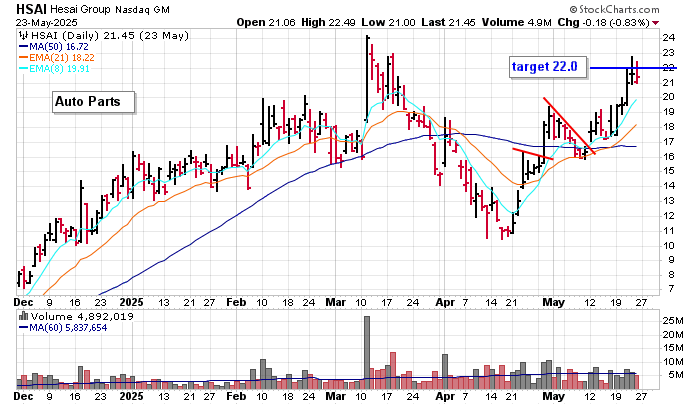Click the tallest March volume spike bar
The image size is (700, 405).
(367, 353)
